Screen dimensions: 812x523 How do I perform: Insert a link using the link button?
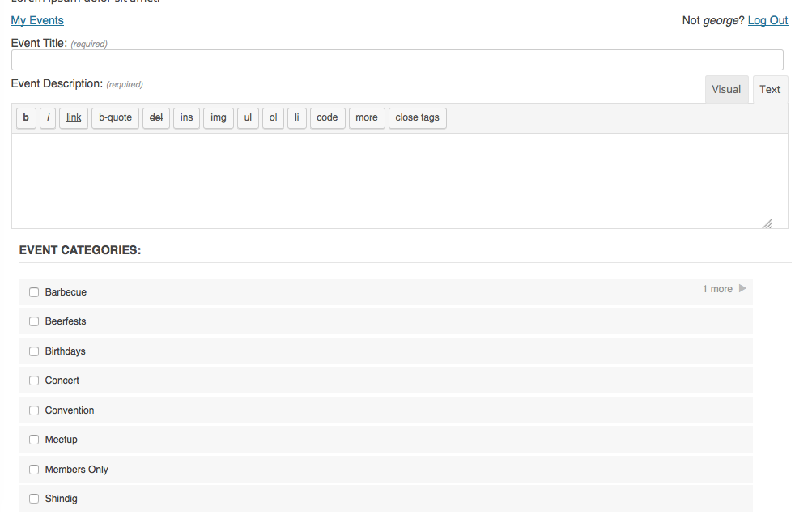coord(74,118)
